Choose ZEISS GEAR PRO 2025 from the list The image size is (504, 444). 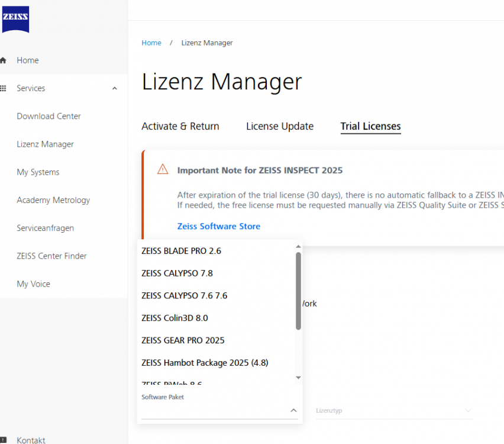[183, 340]
